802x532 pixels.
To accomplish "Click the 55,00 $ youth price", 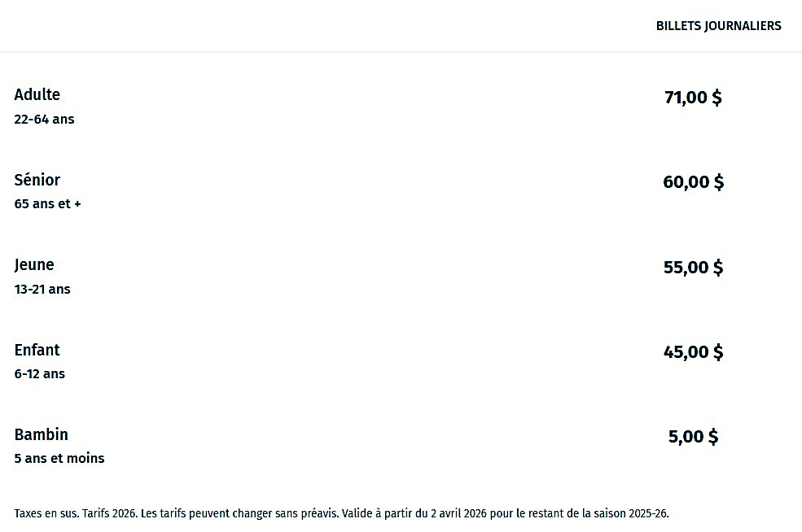I will (693, 268).
